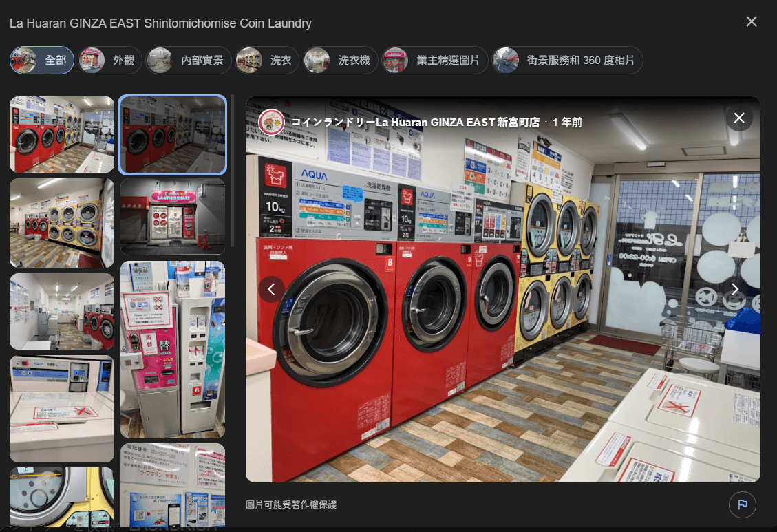Open thumbnail showing yellow dryers row

tap(62, 223)
